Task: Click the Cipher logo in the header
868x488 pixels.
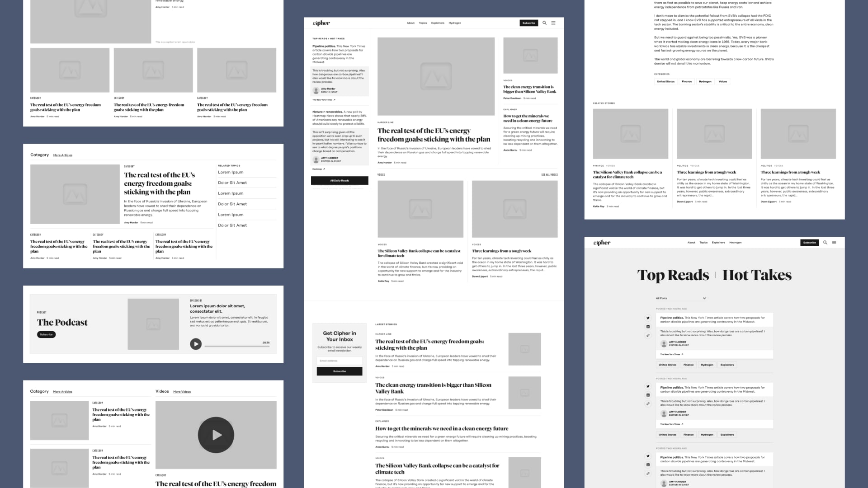Action: click(321, 23)
